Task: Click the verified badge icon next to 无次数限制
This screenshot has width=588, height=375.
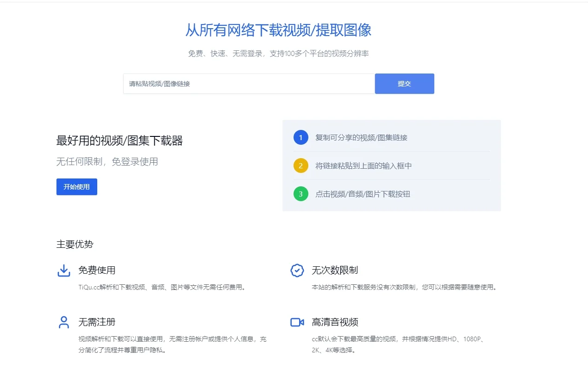Action: pos(296,270)
